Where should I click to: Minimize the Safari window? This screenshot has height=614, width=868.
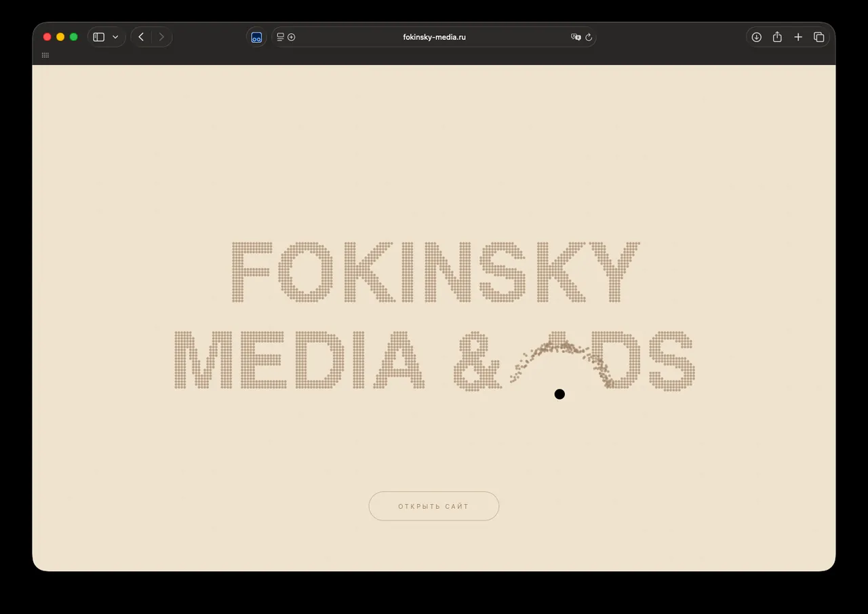60,37
